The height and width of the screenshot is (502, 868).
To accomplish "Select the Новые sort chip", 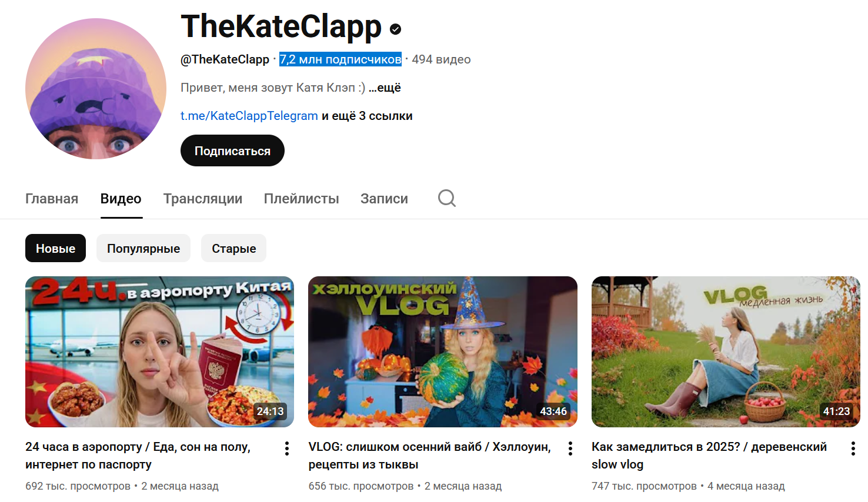I will (x=55, y=248).
